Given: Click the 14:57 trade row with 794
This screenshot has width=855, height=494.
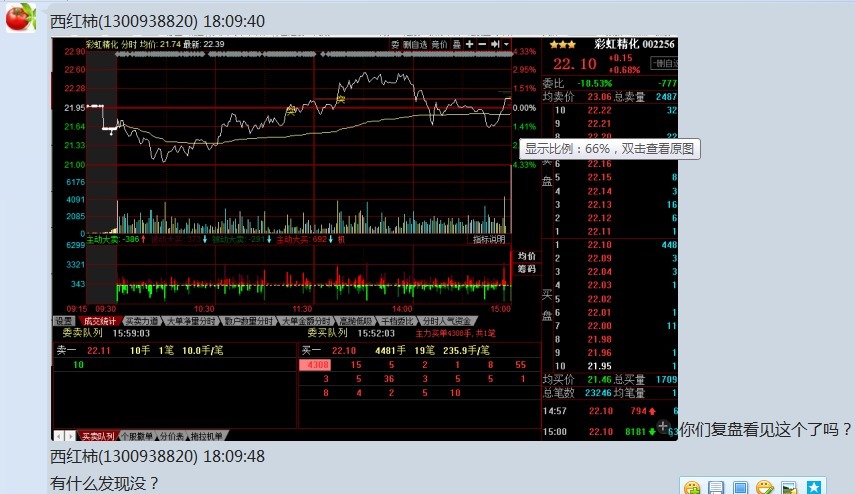Looking at the screenshot, I should tap(610, 411).
